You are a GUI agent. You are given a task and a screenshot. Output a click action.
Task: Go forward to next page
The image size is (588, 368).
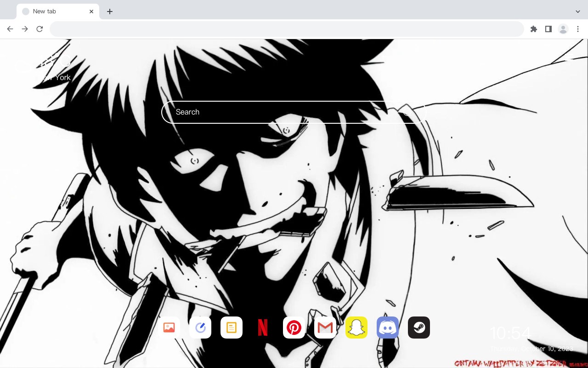click(x=25, y=29)
